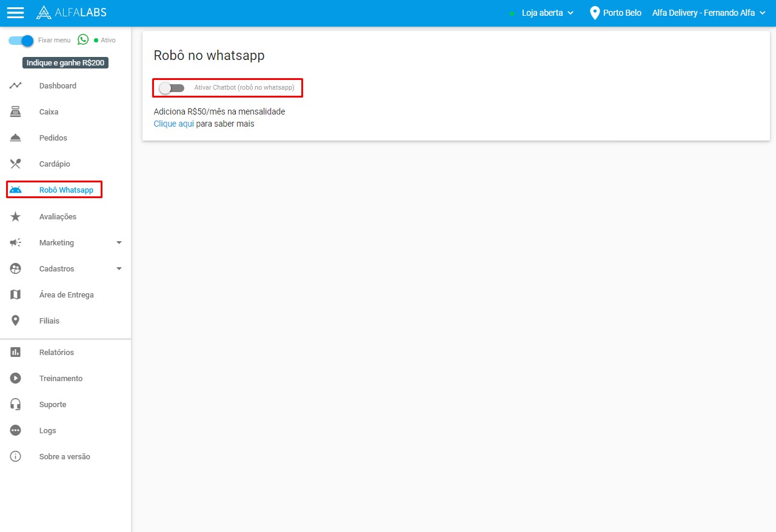Click the Indique e ganhe R$200 button

65,63
